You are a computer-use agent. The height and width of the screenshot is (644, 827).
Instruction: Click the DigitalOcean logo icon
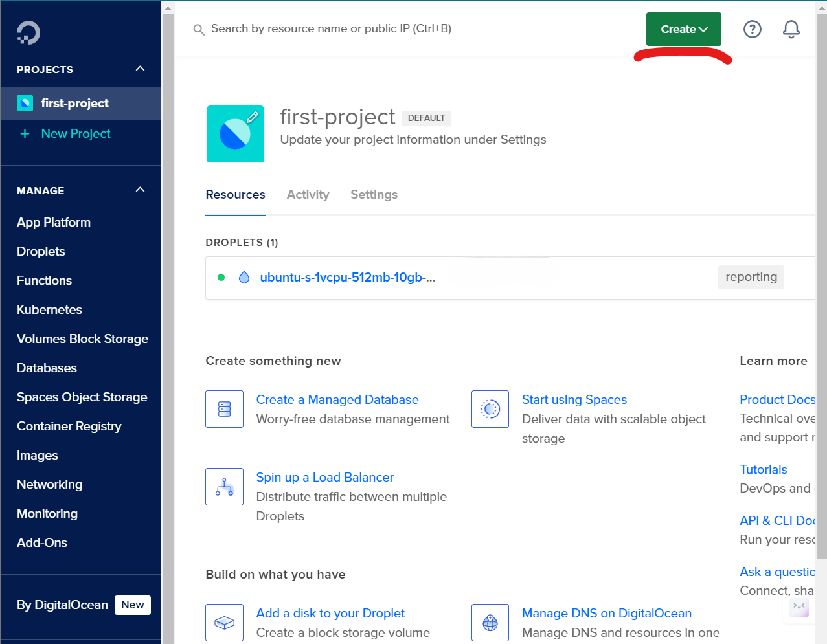28,32
